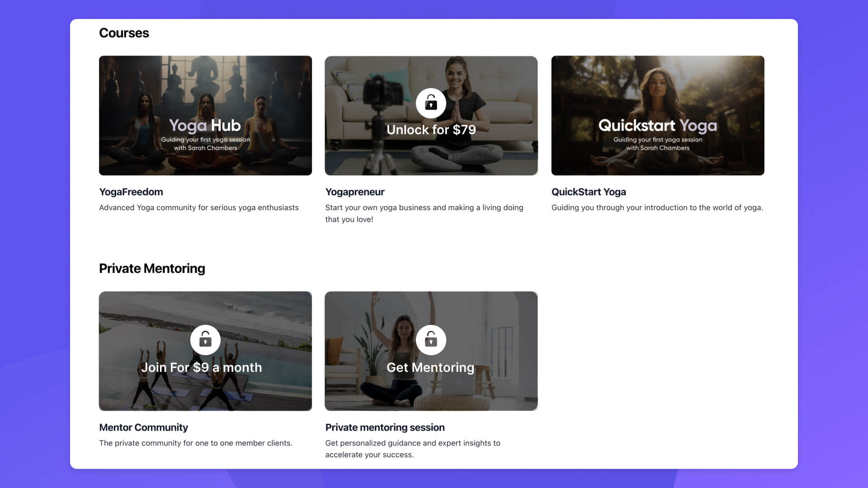Click 'Guiding you through your introduction' description
This screenshot has width=868, height=488.
click(657, 207)
